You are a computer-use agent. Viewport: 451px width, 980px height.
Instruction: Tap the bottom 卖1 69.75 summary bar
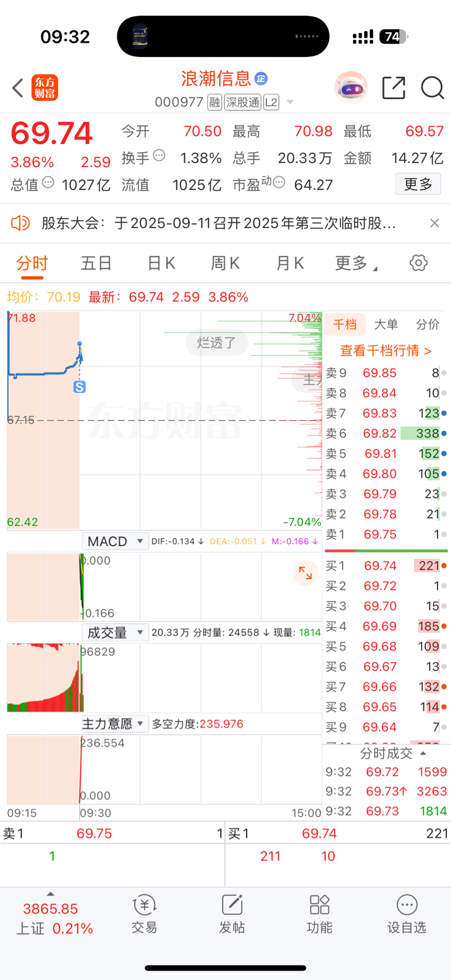coord(113,834)
